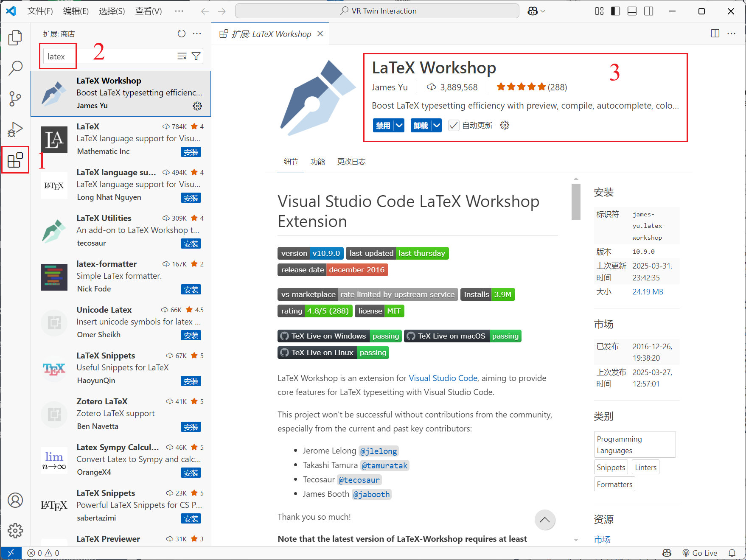
Task: Click the readme vertical scrollbar thumb
Action: point(576,202)
